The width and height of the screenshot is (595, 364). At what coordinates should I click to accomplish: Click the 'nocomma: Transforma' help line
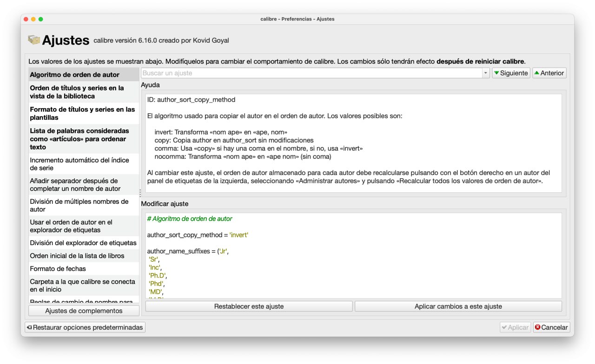[243, 156]
